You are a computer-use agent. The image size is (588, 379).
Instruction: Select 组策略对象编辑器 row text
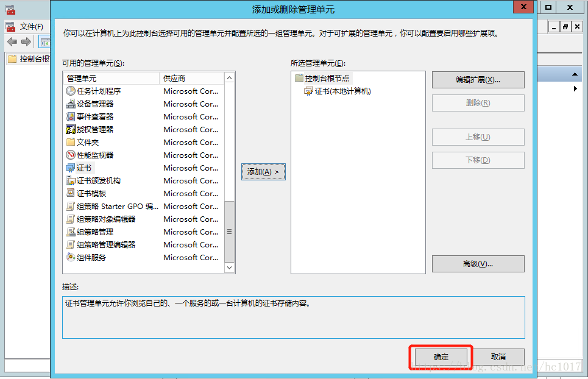point(106,219)
